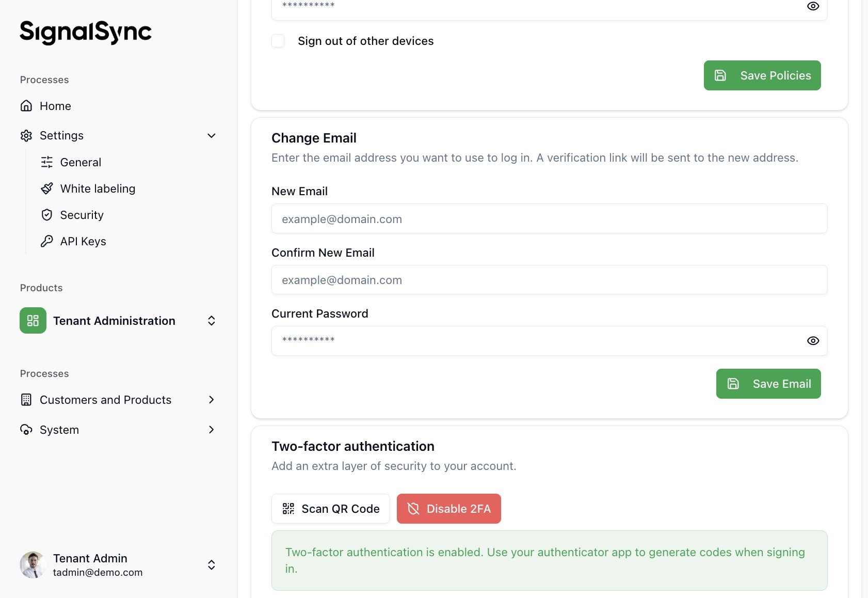Reveal Current Password via eye icon
This screenshot has height=598, width=868.
click(x=813, y=341)
